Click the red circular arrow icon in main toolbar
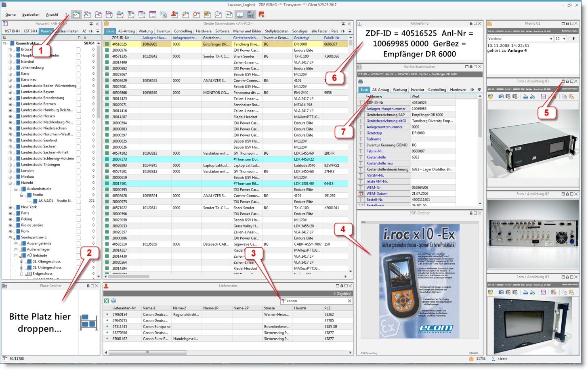 pos(196,15)
